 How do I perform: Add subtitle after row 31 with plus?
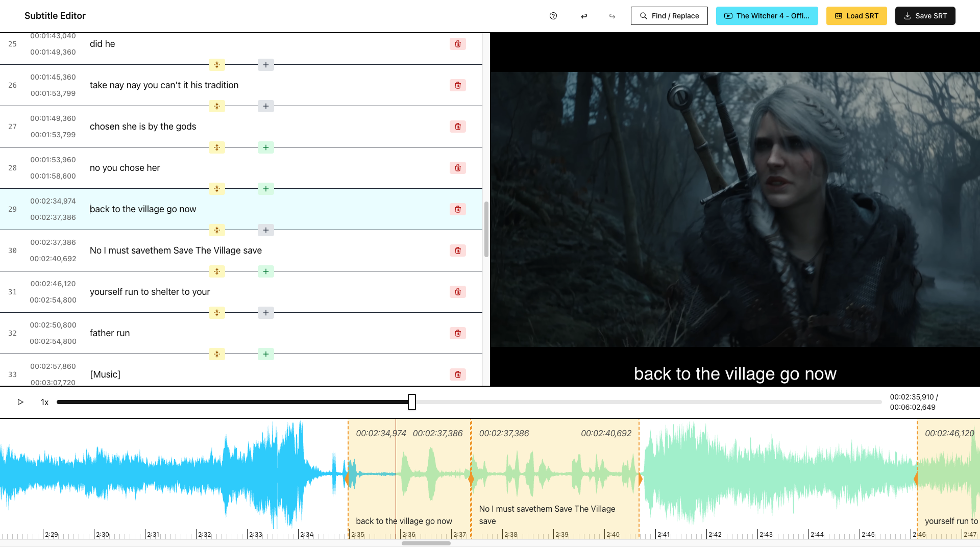266,313
